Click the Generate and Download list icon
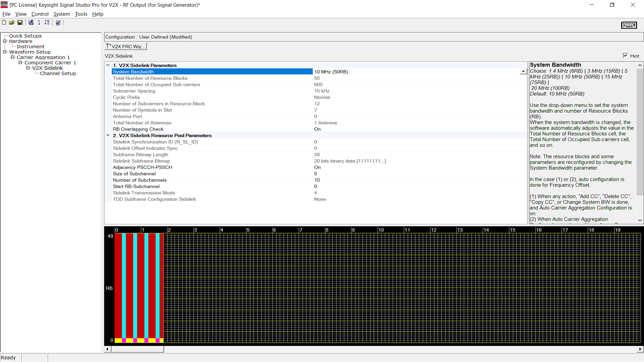 point(47,22)
